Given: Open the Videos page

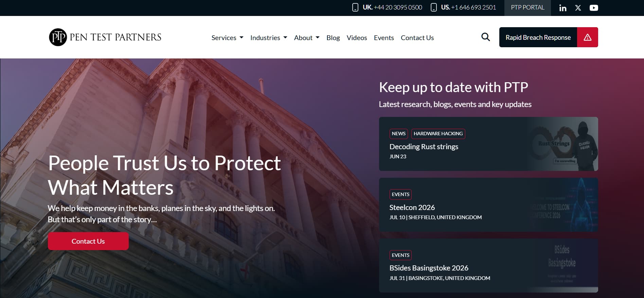Looking at the screenshot, I should pyautogui.click(x=357, y=38).
